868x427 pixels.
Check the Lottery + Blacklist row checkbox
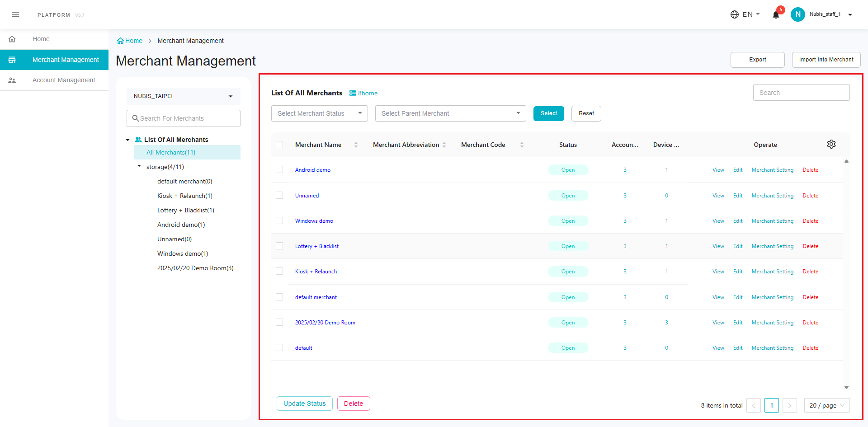tap(279, 246)
